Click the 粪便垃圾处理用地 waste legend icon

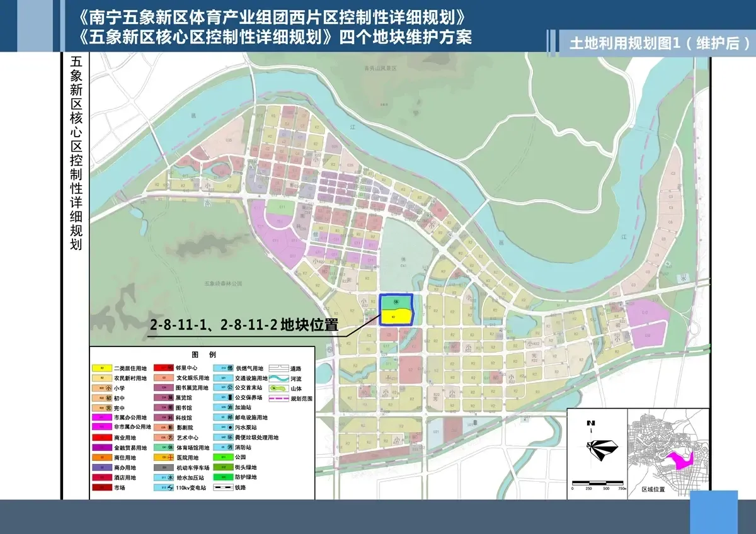pos(230,438)
